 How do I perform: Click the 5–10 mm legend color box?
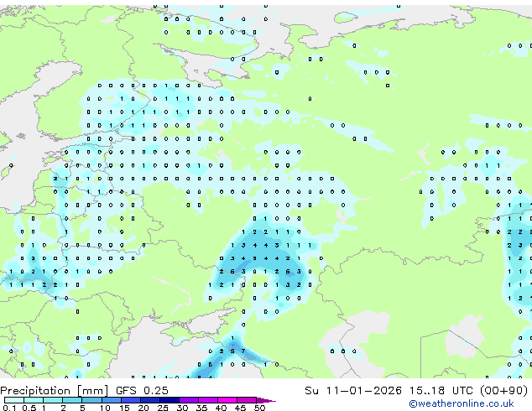tap(91, 400)
